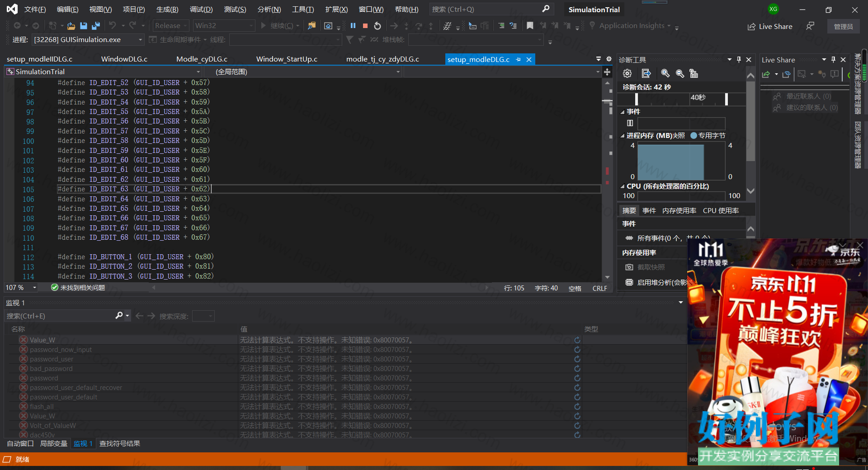Image resolution: width=868 pixels, height=470 pixels.
Task: Click the join session link icon in Live Share
Action: tap(787, 74)
